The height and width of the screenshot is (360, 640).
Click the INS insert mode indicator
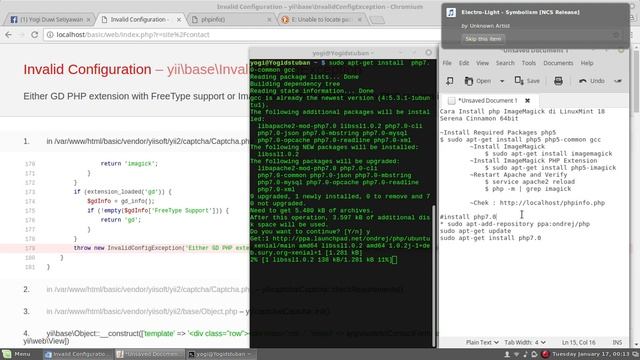point(617,342)
